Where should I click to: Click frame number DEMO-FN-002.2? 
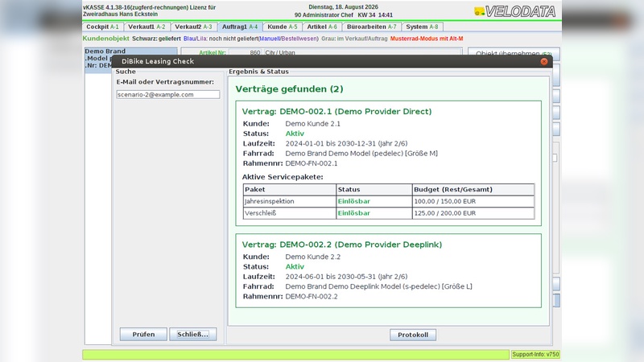click(312, 296)
